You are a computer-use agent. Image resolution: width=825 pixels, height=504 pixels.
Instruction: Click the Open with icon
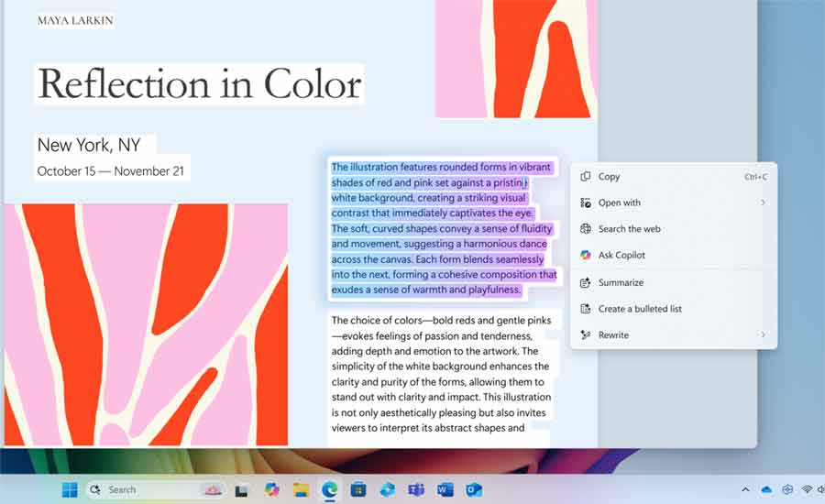pyautogui.click(x=585, y=203)
